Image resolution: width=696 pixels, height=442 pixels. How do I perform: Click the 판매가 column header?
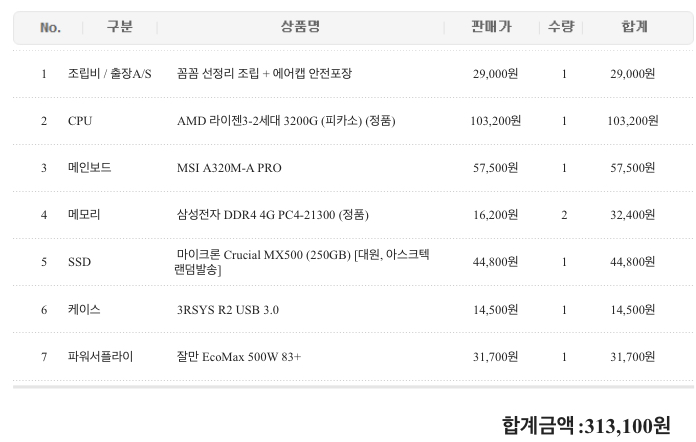tap(492, 27)
